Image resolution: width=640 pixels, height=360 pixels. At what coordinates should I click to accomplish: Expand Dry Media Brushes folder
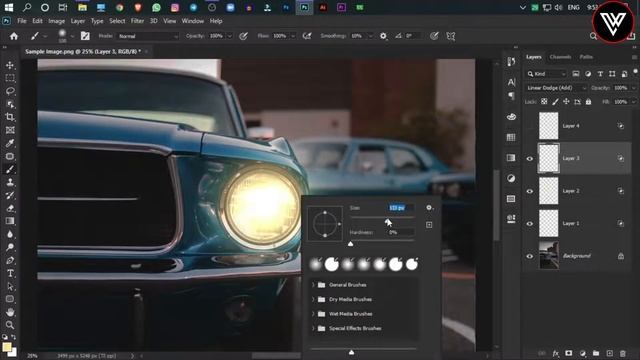pos(313,300)
